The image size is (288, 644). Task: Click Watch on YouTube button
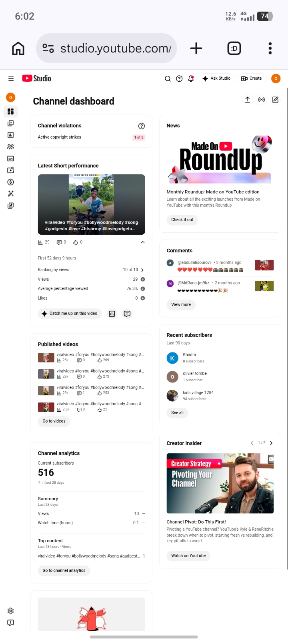[188, 556]
